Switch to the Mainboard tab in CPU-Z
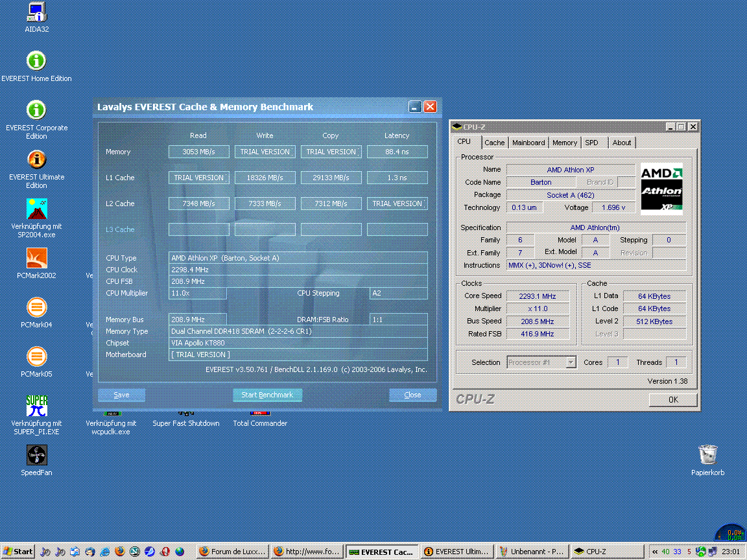747x560 pixels. tap(528, 143)
